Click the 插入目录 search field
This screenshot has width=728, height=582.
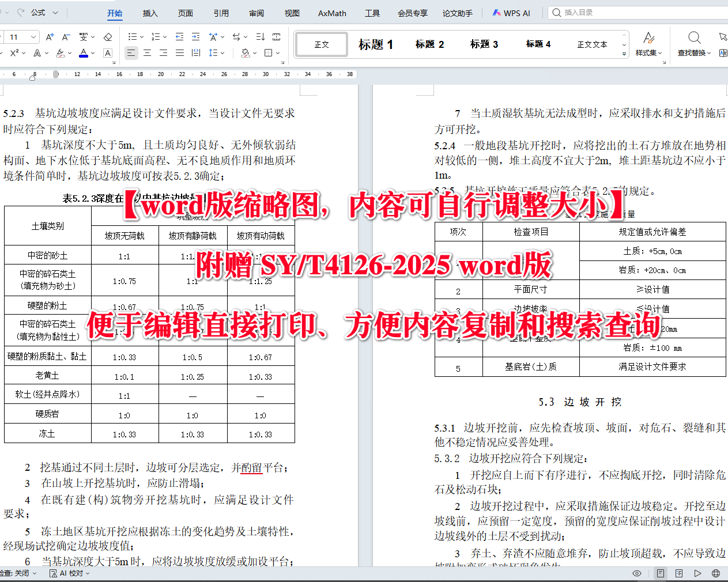(639, 12)
